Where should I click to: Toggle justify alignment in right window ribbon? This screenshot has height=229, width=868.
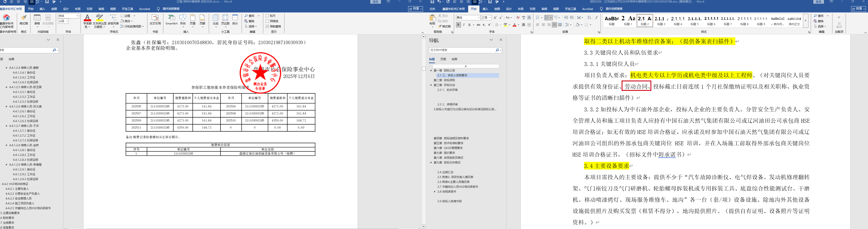554,25
